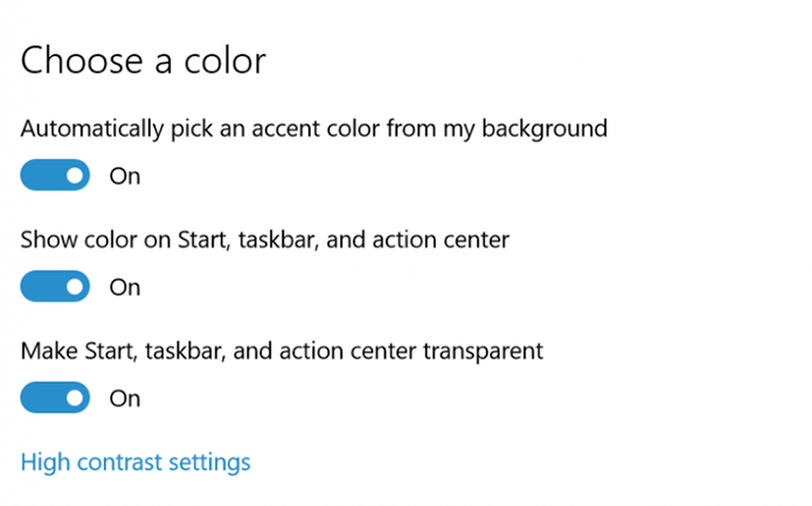Click "On" status beside the transparency toggle
The width and height of the screenshot is (812, 506).
click(125, 399)
